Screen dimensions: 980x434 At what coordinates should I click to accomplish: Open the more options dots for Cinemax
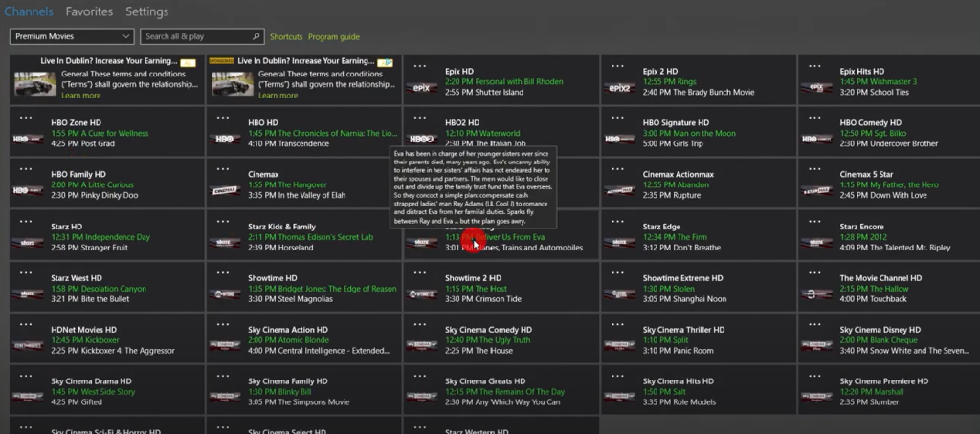[x=223, y=169]
